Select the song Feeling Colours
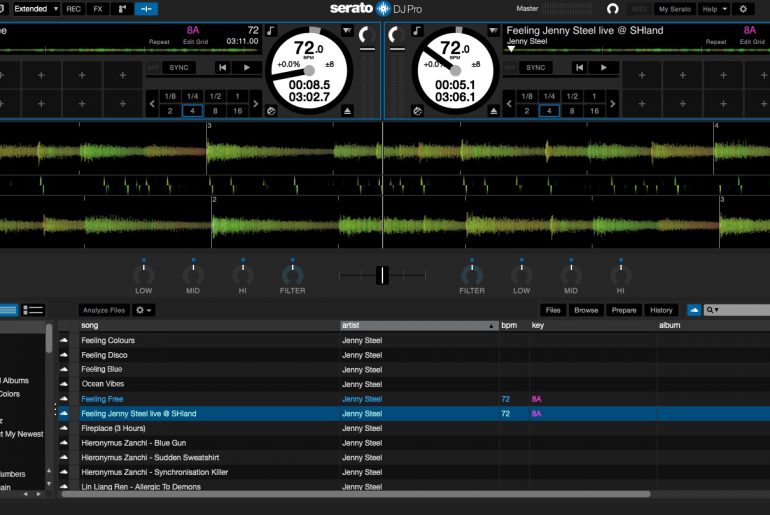The height and width of the screenshot is (515, 770). [108, 340]
